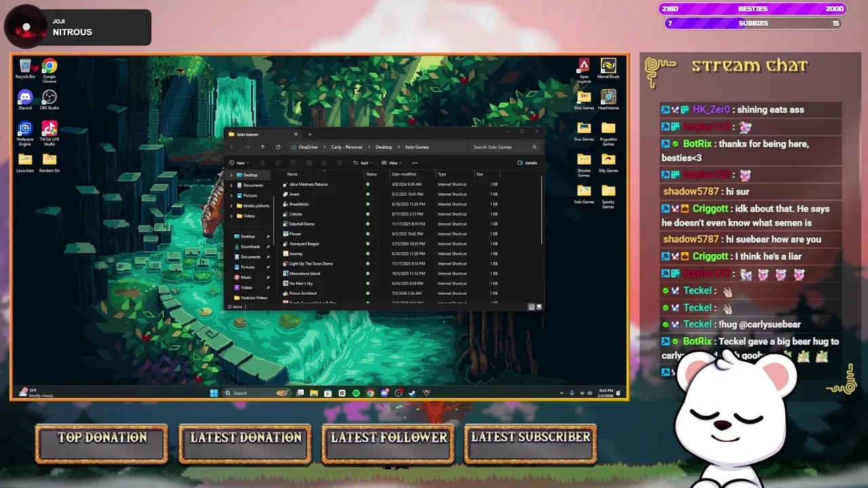Click the Cut scissors icon in toolbar
This screenshot has height=488, width=868.
point(262,163)
